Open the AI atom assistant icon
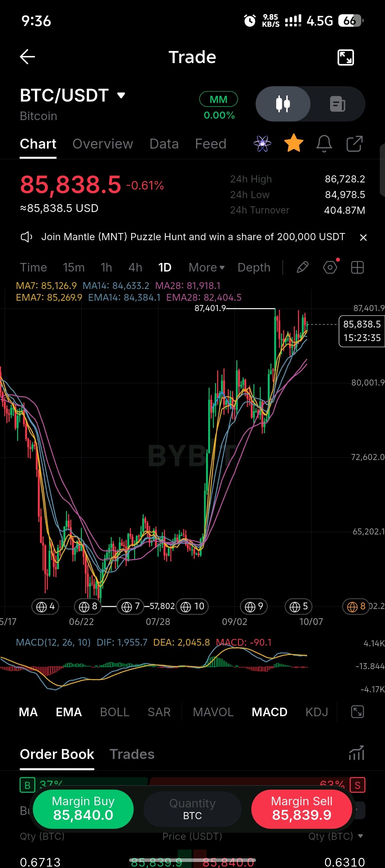This screenshot has width=385, height=868. tap(262, 144)
